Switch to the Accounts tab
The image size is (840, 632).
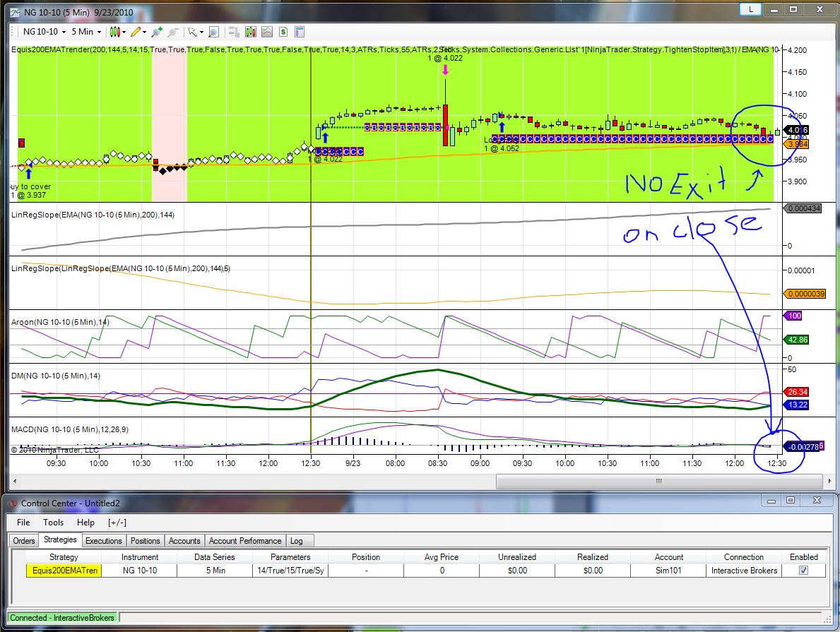point(184,541)
